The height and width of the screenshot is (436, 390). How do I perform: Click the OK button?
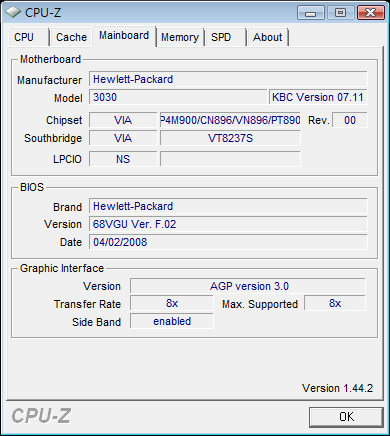pos(346,417)
